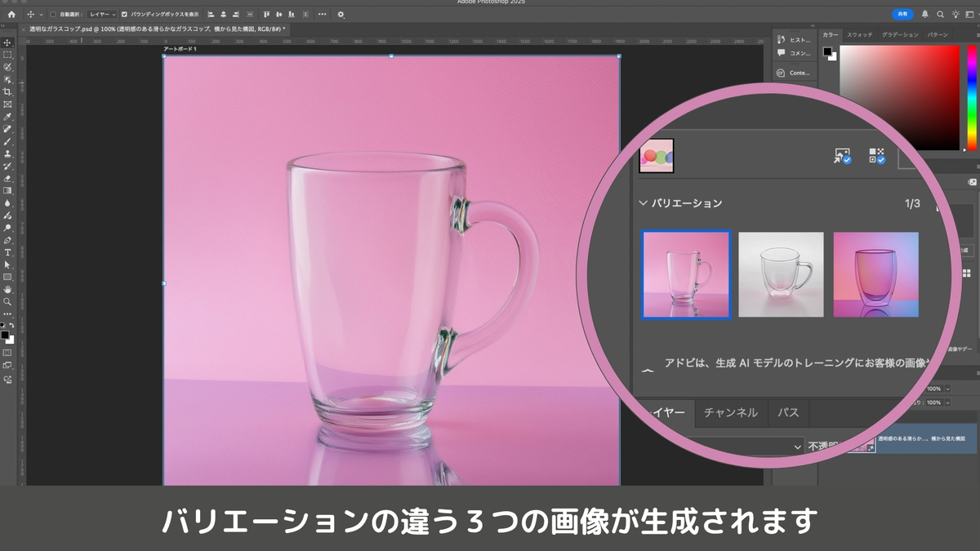Screen dimensions: 980x551
Task: Switch to the チャンネル tab
Action: 731,412
